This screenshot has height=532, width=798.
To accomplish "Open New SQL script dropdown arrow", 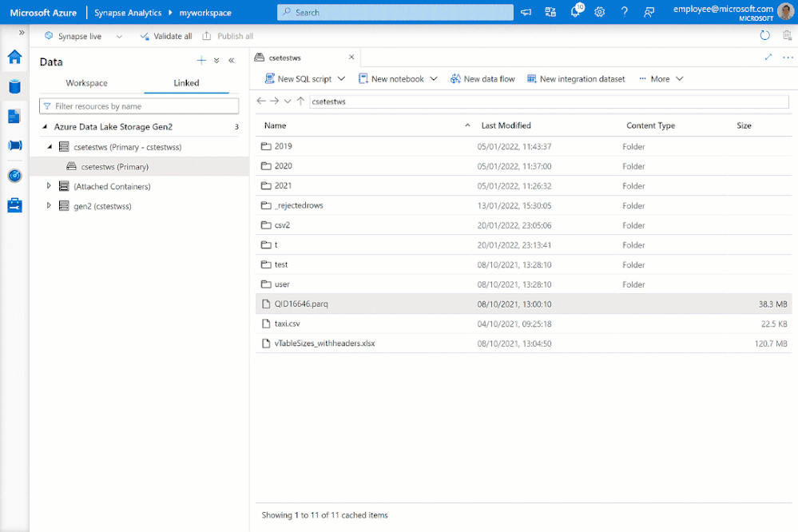I will (342, 79).
